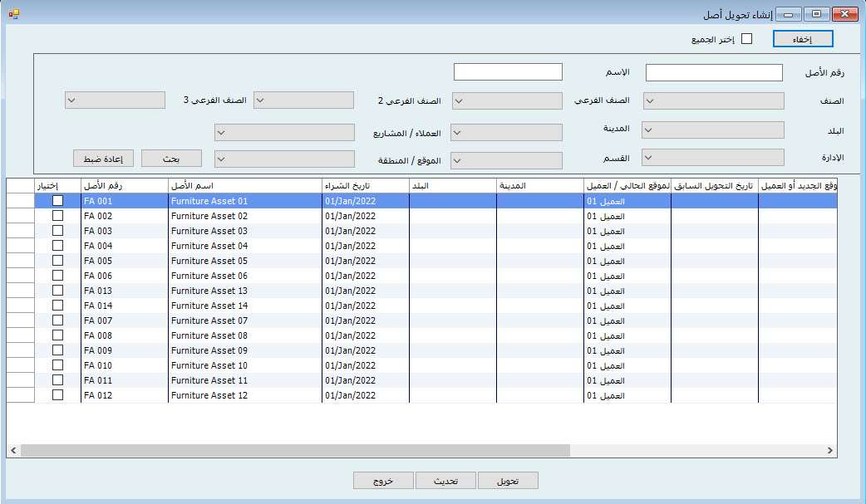Screen dimensions: 866x504
Task: Check the selection box for FA 006
Action: tap(57, 276)
